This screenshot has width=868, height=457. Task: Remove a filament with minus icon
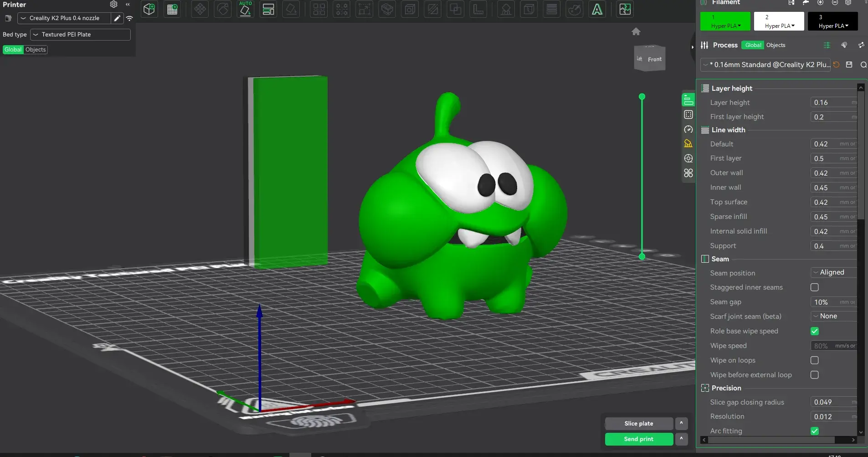(x=835, y=2)
